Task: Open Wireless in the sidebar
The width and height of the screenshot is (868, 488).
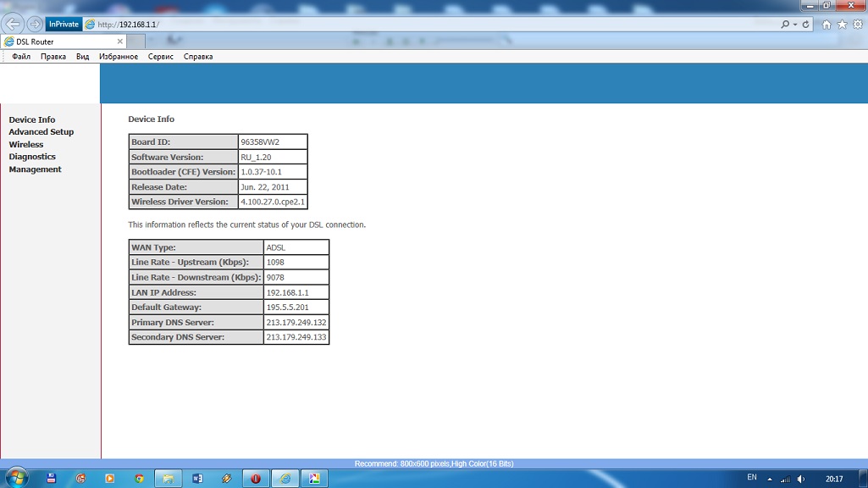Action: pyautogui.click(x=26, y=145)
